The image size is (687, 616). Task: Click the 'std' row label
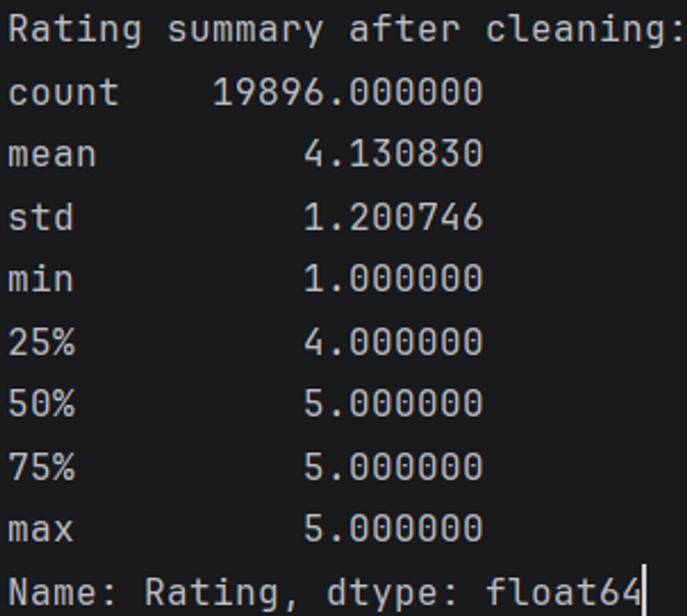tap(40, 217)
